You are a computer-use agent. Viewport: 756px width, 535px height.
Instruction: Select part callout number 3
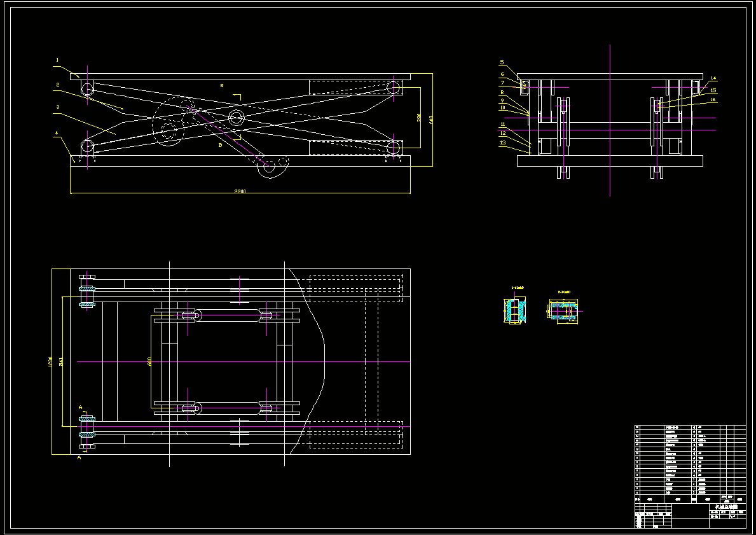point(57,108)
